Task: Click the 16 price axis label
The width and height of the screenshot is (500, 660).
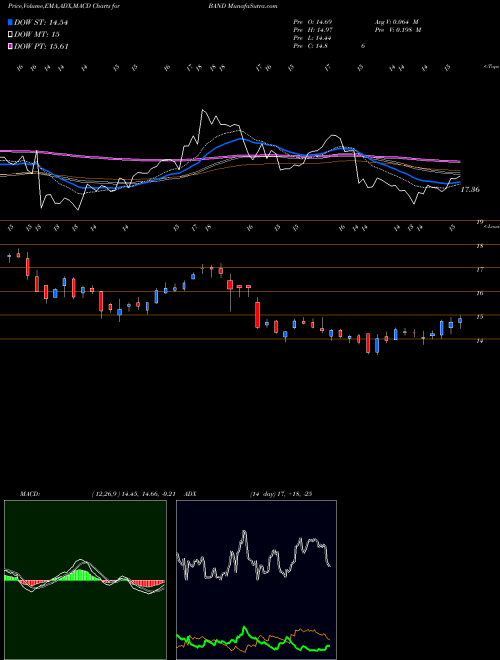Action: 479,293
